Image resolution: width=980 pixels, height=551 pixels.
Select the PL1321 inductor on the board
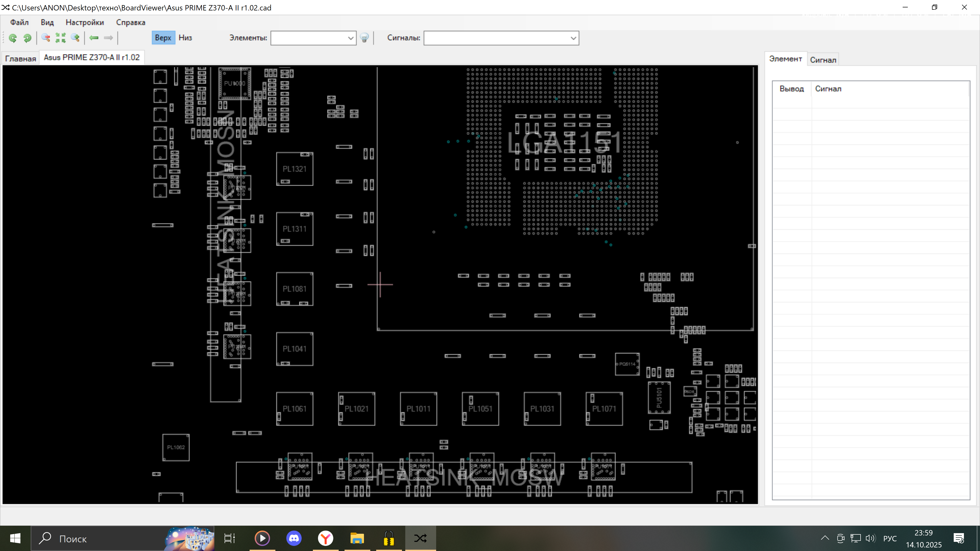click(294, 169)
